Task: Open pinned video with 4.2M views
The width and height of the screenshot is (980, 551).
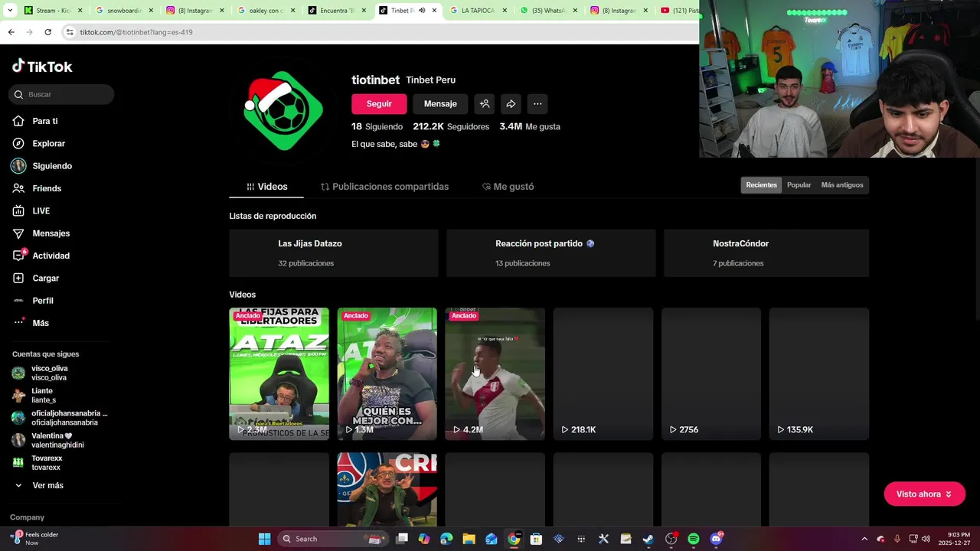Action: (x=495, y=374)
